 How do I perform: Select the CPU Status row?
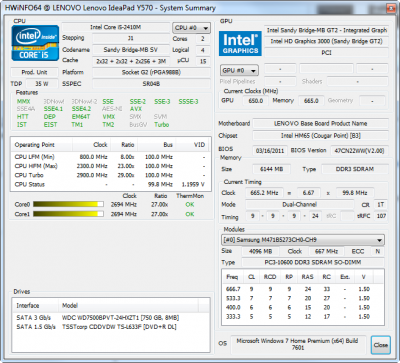[x=111, y=185]
